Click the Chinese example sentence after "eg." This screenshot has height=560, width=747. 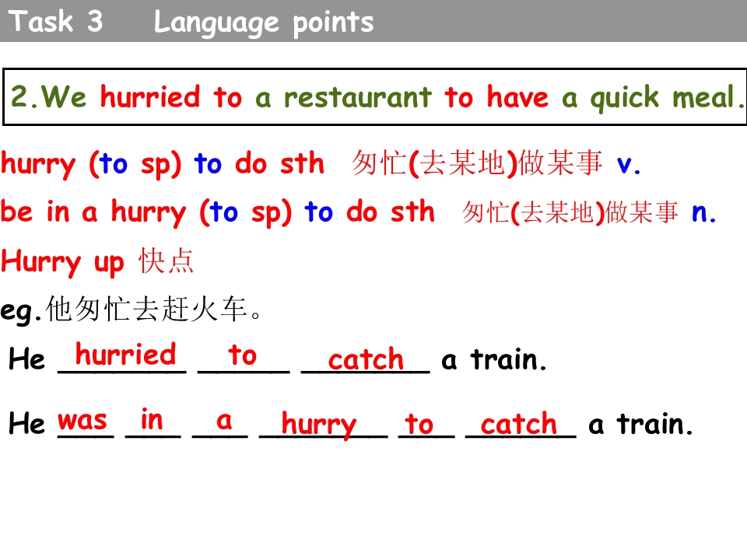tap(156, 311)
